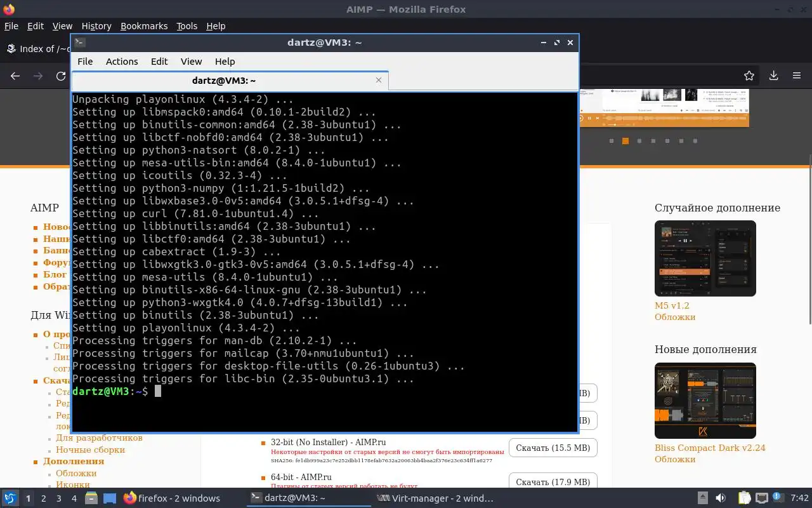
Task: Click show desktop icon on taskbar
Action: click(110, 498)
